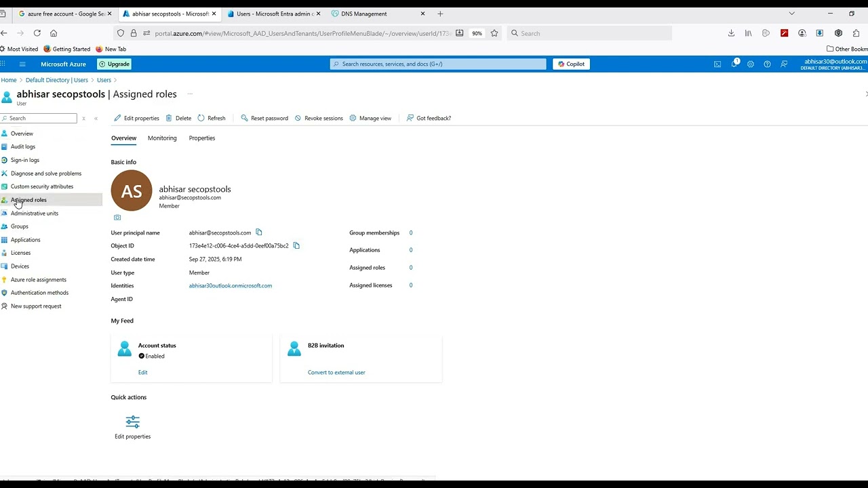Click the browser zoom level 90%
This screenshot has width=868, height=488.
pyautogui.click(x=477, y=33)
